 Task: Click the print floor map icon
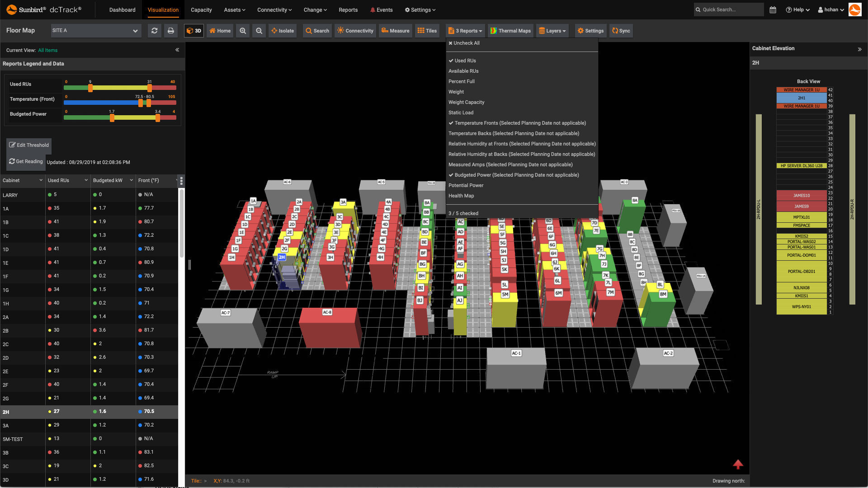[x=171, y=31]
